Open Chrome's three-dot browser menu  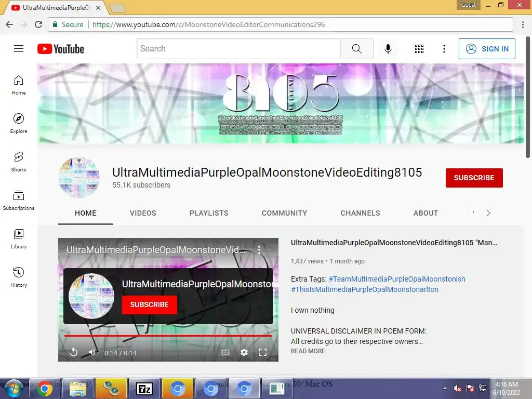(x=523, y=24)
